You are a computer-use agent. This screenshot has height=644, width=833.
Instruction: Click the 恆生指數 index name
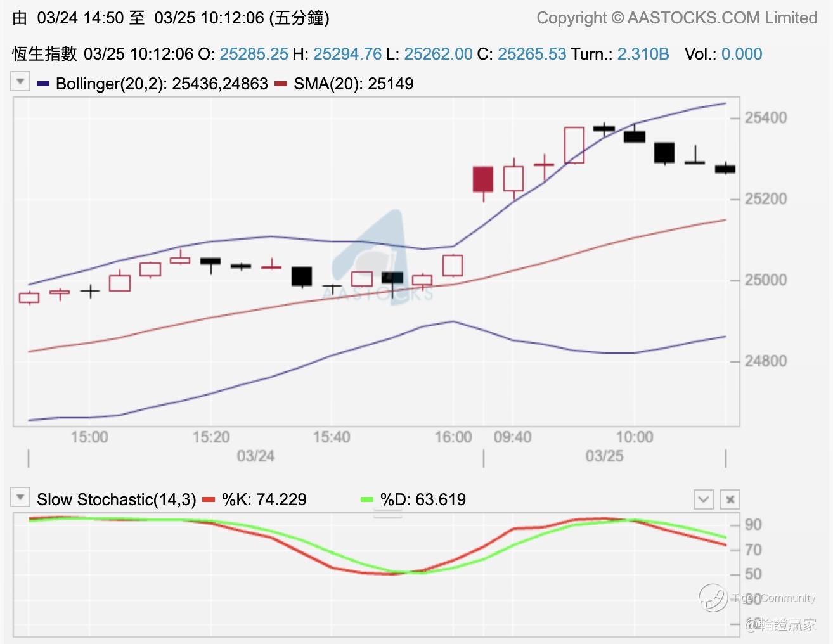tap(44, 54)
